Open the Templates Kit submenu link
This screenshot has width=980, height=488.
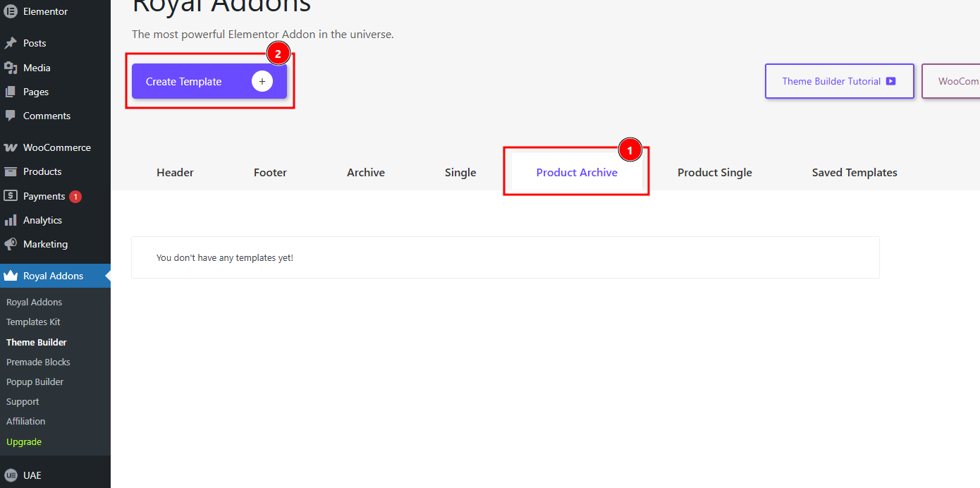[33, 322]
